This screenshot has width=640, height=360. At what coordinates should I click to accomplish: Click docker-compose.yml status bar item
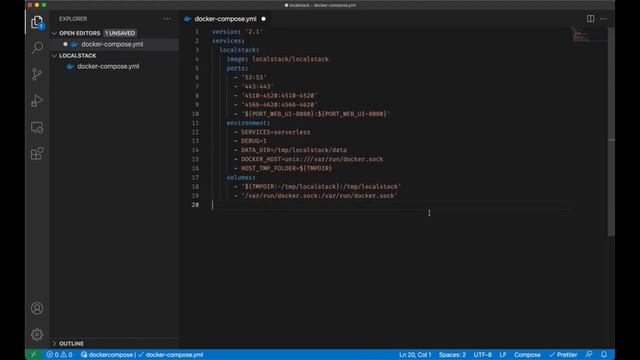[171, 355]
